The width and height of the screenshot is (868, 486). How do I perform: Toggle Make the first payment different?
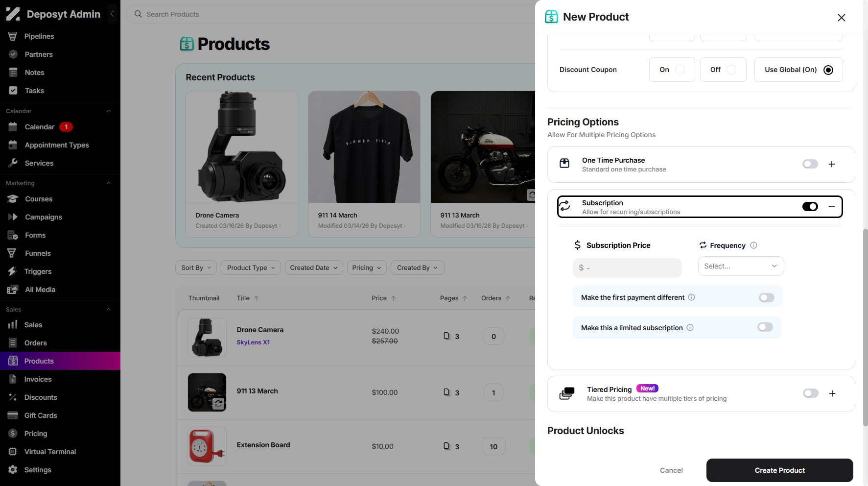pos(767,297)
